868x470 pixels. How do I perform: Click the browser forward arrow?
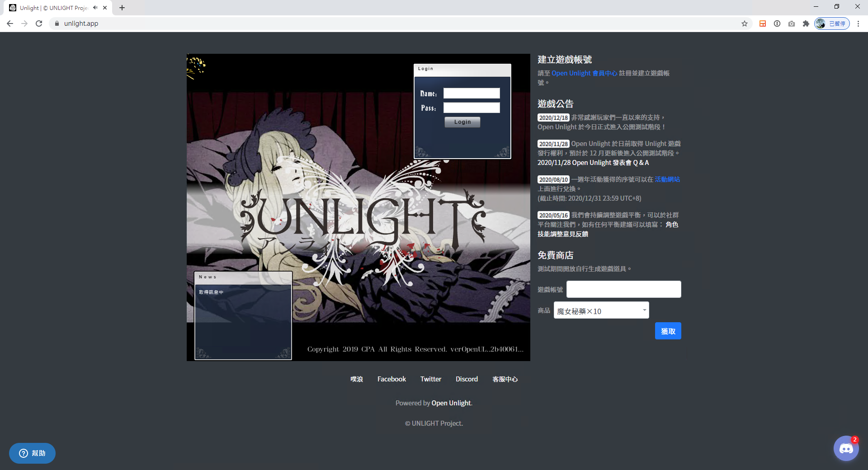(24, 23)
